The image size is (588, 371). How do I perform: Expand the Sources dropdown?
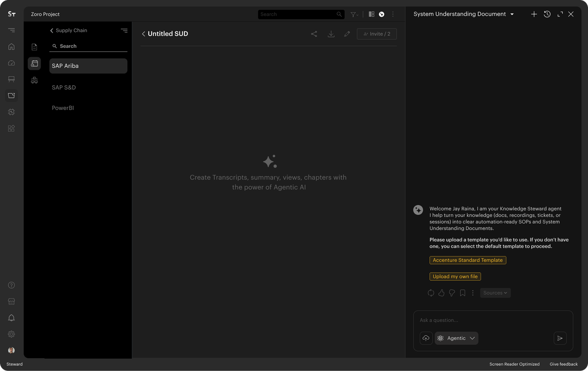[495, 293]
